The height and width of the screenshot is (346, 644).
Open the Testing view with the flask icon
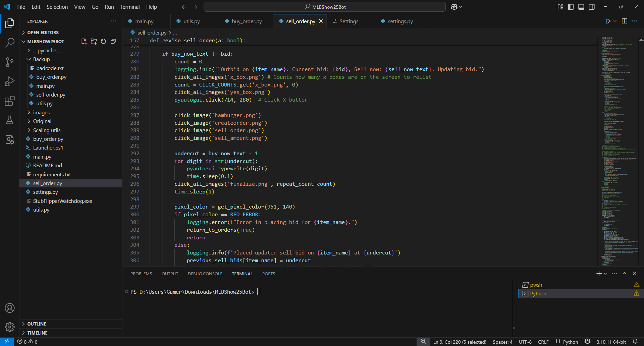pyautogui.click(x=10, y=120)
